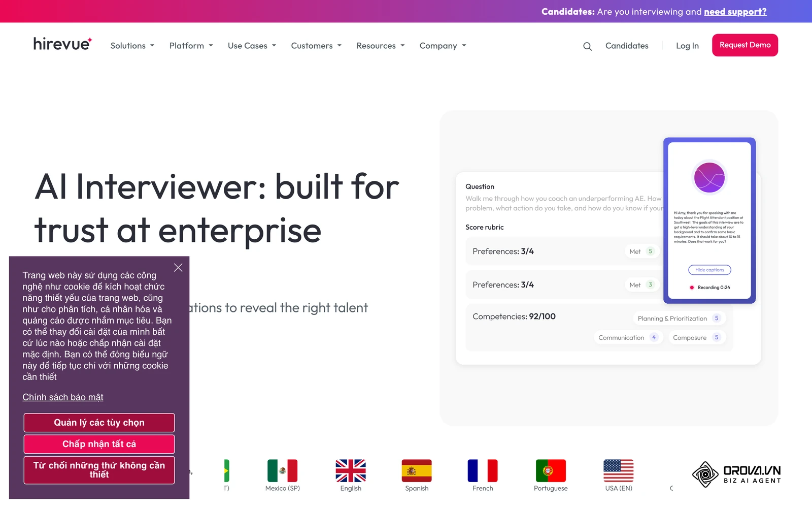Viewport: 812px width, 508px height.
Task: Choose the Spanish flag
Action: [x=417, y=470]
